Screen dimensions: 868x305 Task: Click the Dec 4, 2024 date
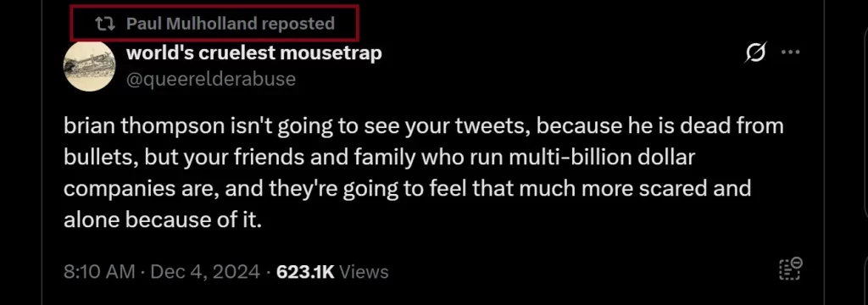(205, 272)
